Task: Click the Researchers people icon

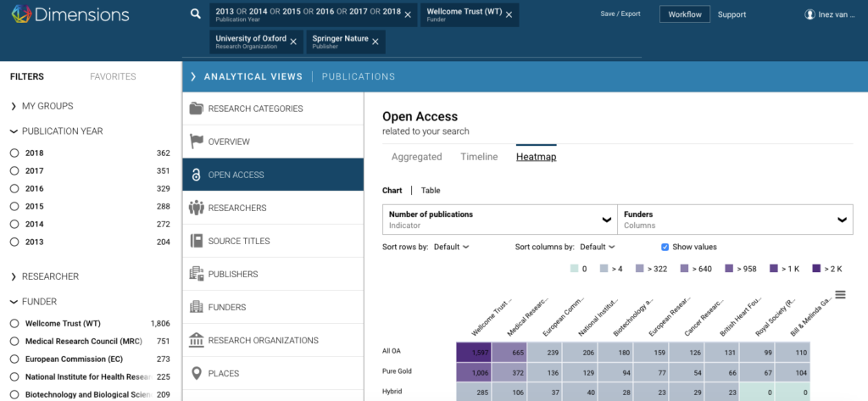Action: click(x=196, y=208)
